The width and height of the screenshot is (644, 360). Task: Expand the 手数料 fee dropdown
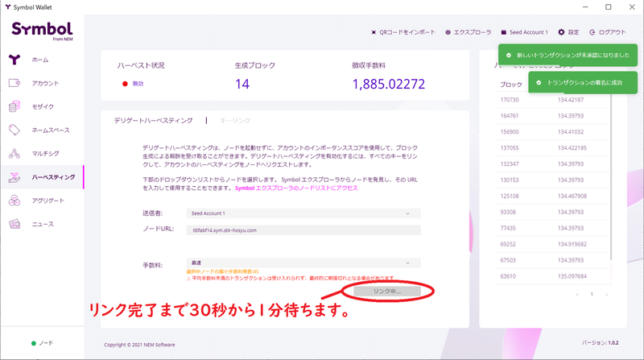(x=303, y=263)
